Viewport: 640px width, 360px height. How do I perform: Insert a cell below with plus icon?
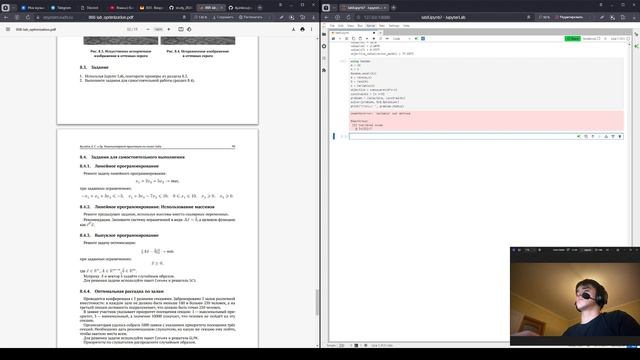(x=340, y=39)
